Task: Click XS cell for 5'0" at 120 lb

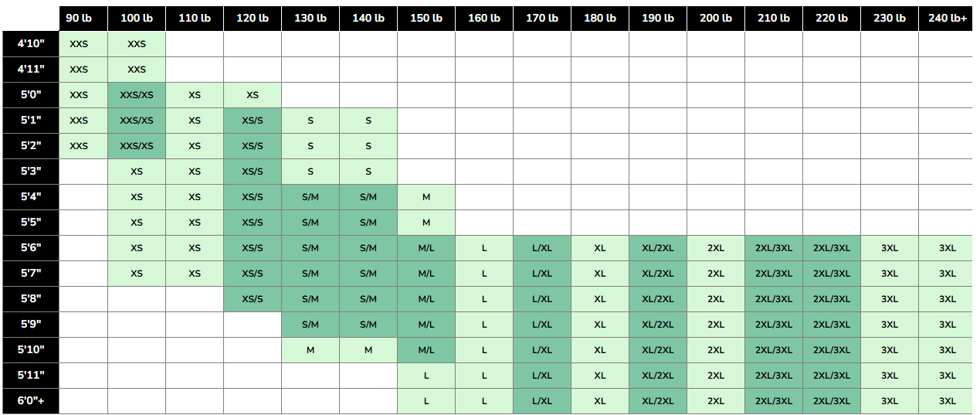Action: [253, 95]
